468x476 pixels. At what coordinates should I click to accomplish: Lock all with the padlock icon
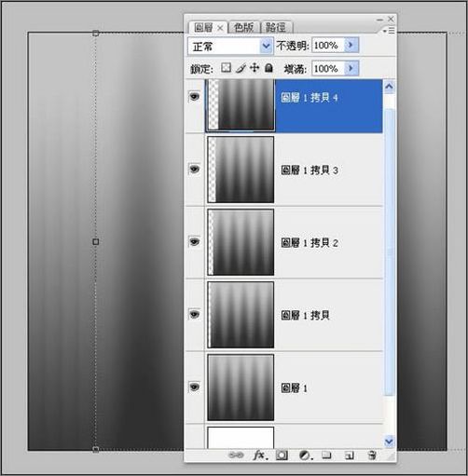(268, 68)
